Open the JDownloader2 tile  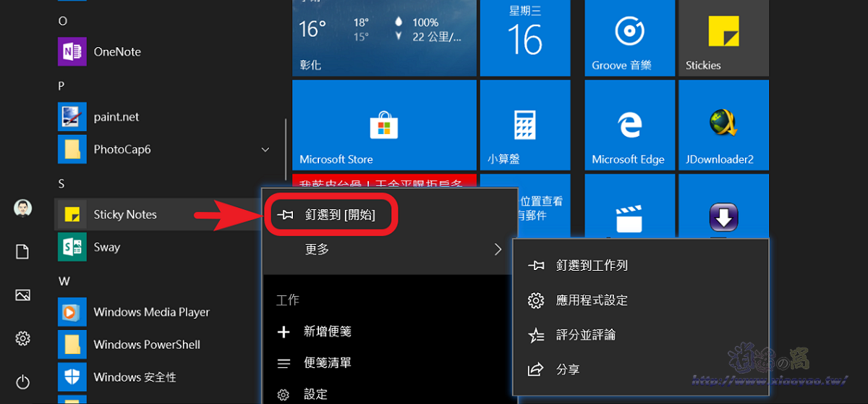[723, 125]
